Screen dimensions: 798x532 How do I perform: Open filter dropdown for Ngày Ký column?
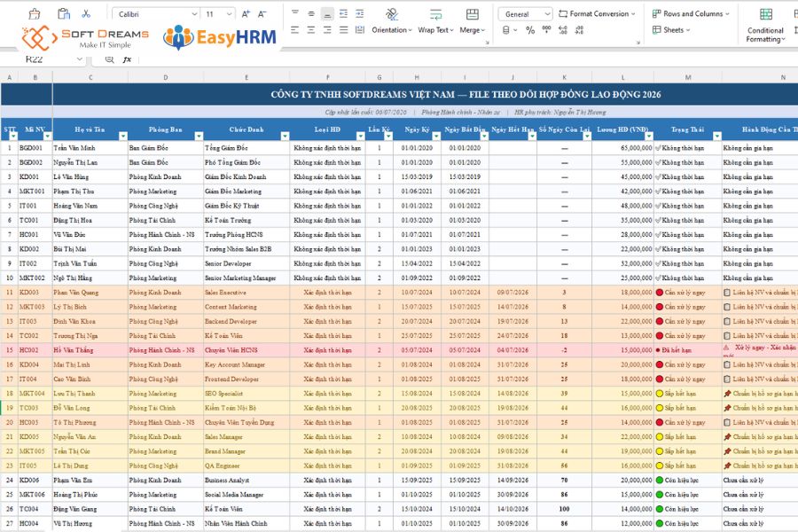[x=436, y=136]
